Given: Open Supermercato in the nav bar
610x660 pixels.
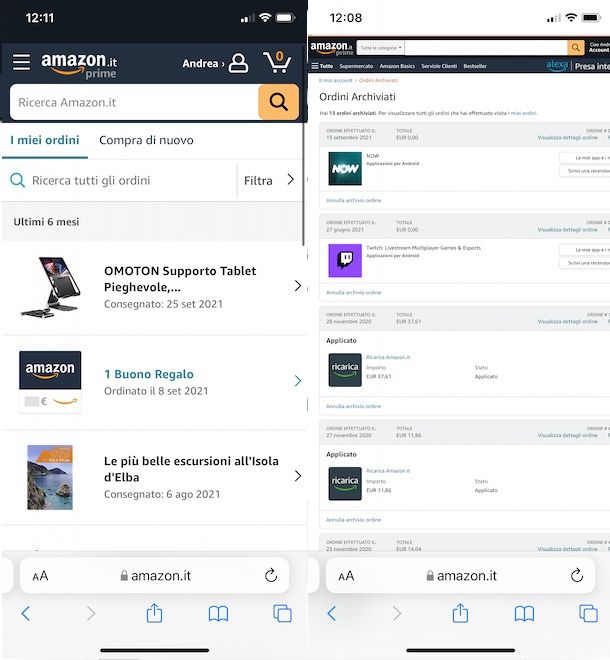Looking at the screenshot, I should [356, 66].
